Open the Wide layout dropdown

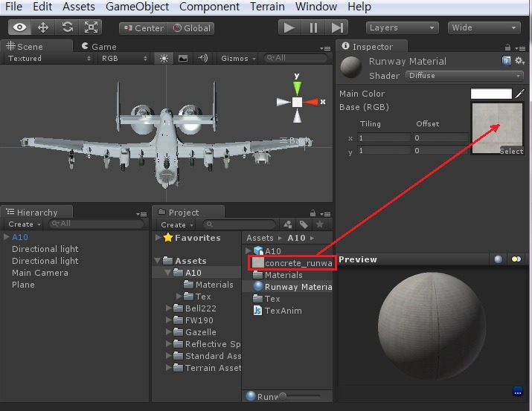click(x=484, y=27)
